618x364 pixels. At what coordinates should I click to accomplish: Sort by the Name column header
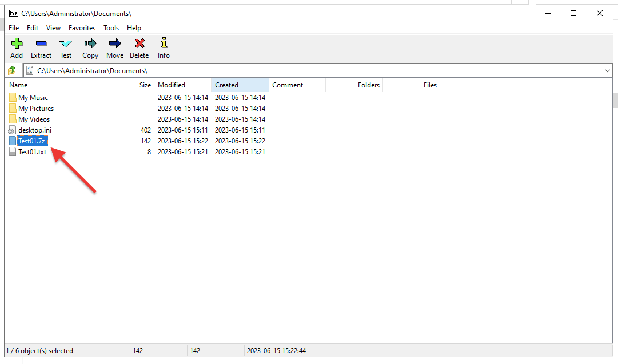[x=51, y=85]
